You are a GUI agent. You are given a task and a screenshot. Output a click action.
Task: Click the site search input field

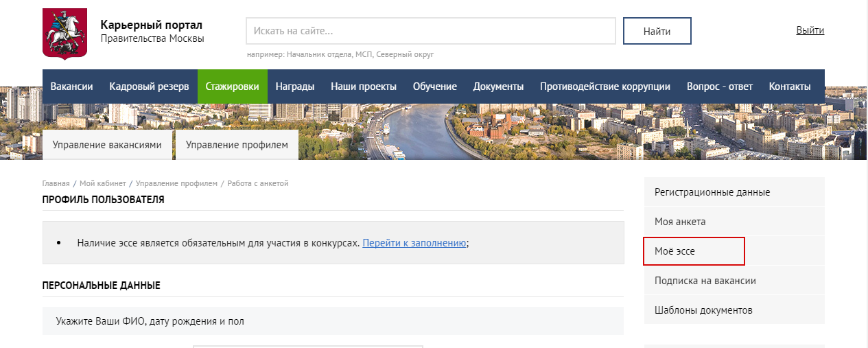point(430,31)
